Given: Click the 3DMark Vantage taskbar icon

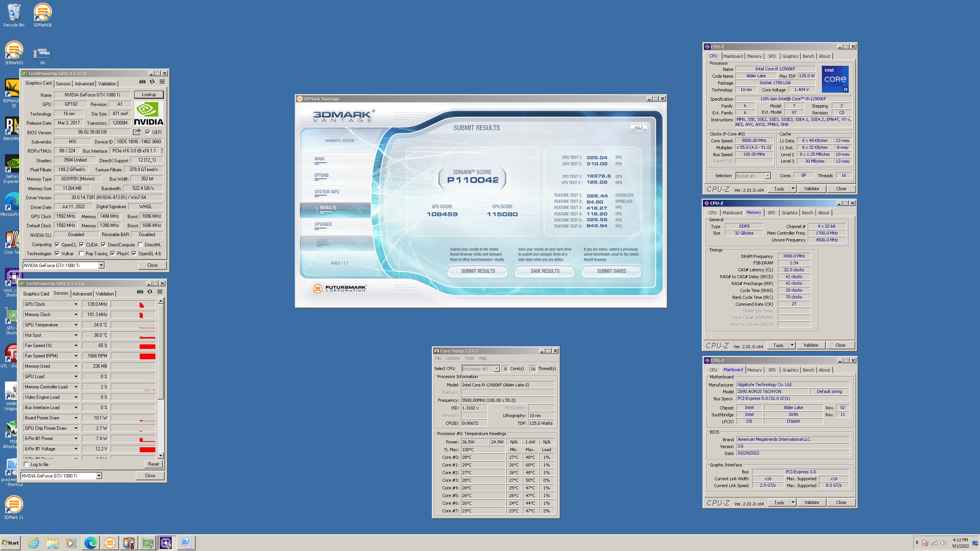Looking at the screenshot, I should pos(110,543).
